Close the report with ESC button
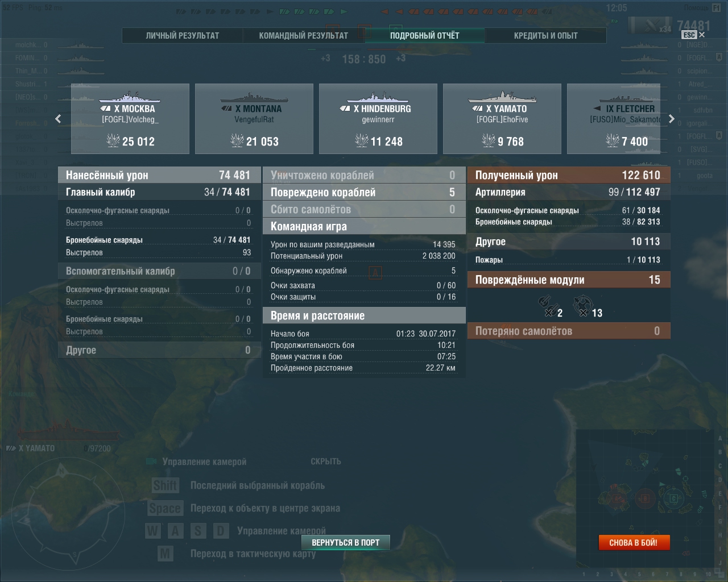 click(693, 35)
